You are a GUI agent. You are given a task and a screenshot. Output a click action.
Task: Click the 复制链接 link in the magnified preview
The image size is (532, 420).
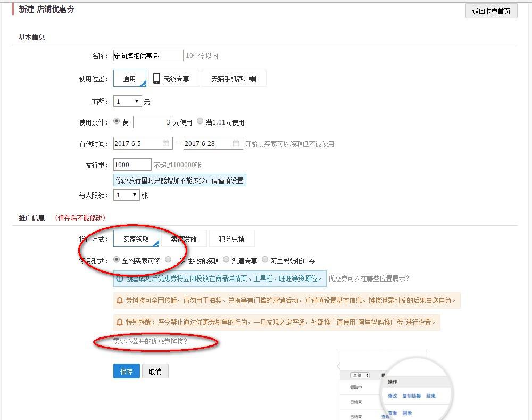click(x=411, y=396)
